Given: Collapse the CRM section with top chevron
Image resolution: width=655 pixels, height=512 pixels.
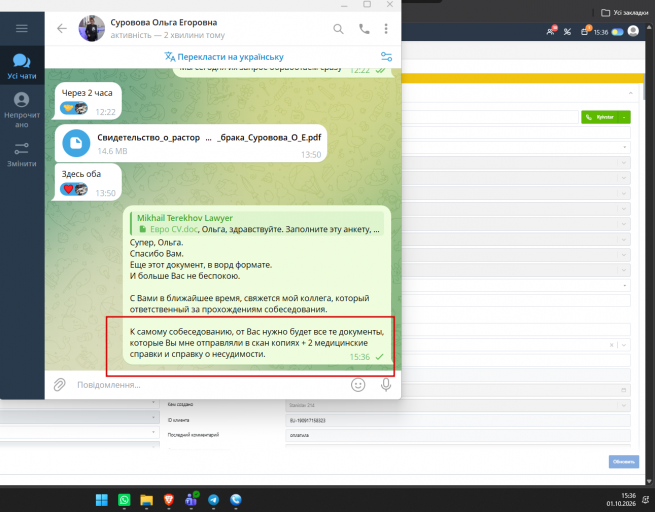Looking at the screenshot, I should [x=630, y=93].
